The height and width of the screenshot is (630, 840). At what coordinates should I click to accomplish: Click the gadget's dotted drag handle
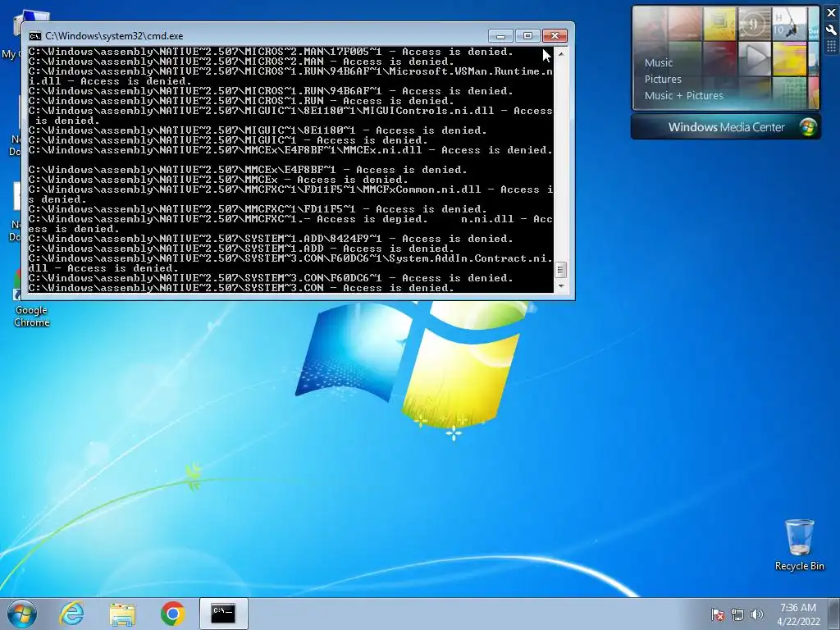pyautogui.click(x=832, y=47)
